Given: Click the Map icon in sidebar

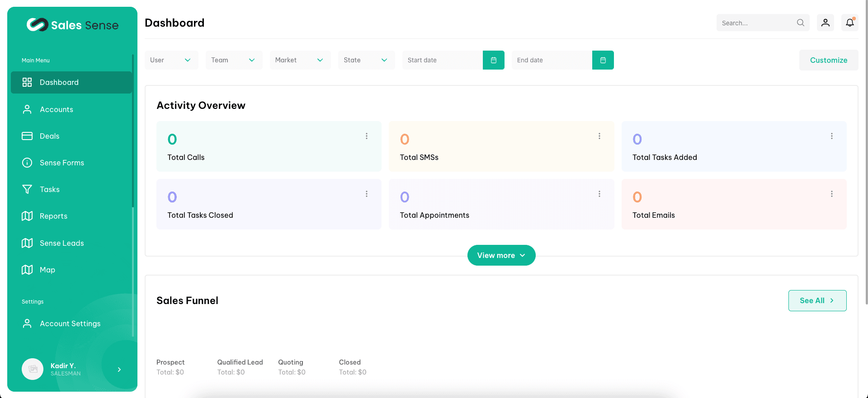Looking at the screenshot, I should tap(27, 270).
